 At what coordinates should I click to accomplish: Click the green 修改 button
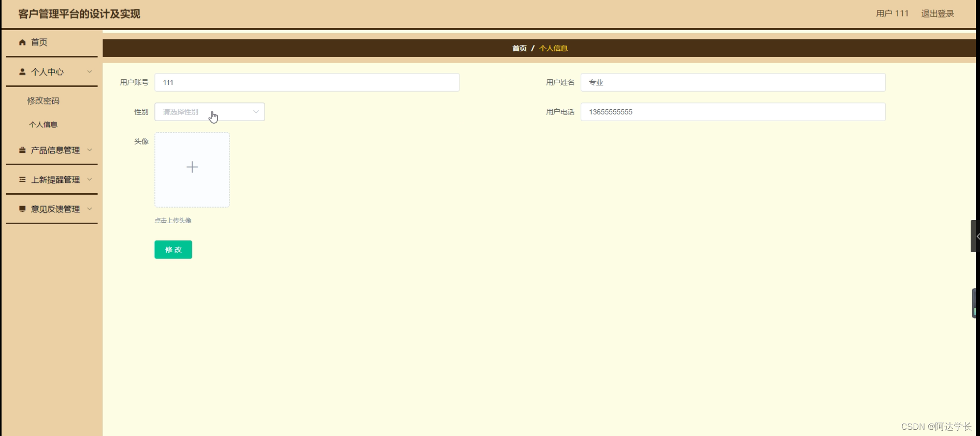pos(174,250)
